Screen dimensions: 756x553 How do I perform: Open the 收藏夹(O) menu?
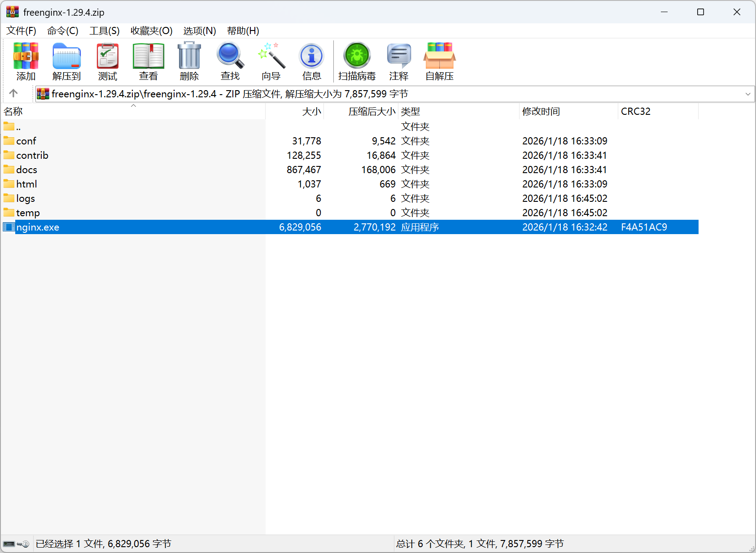click(152, 30)
